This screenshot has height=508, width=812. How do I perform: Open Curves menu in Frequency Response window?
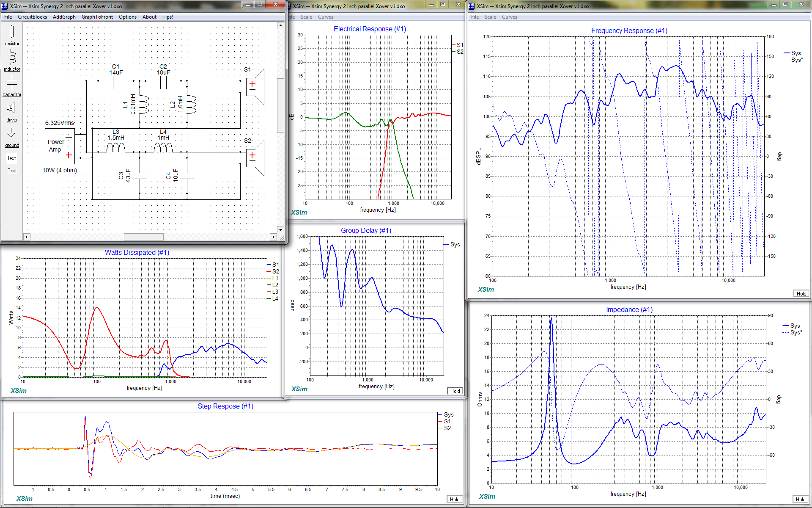coord(510,17)
